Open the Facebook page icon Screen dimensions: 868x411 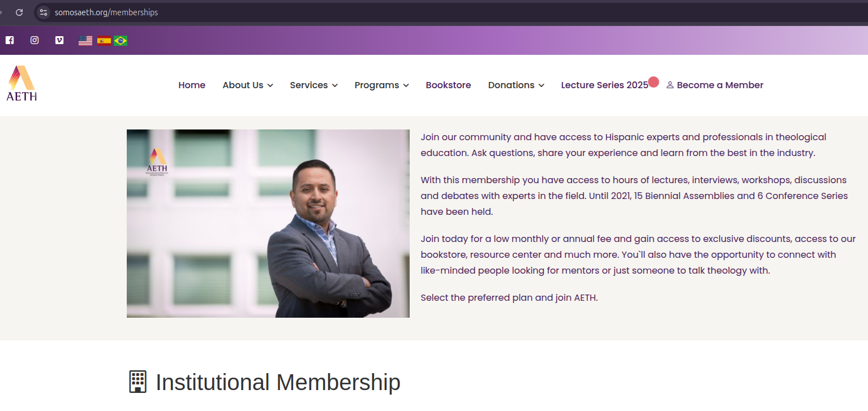[x=10, y=40]
